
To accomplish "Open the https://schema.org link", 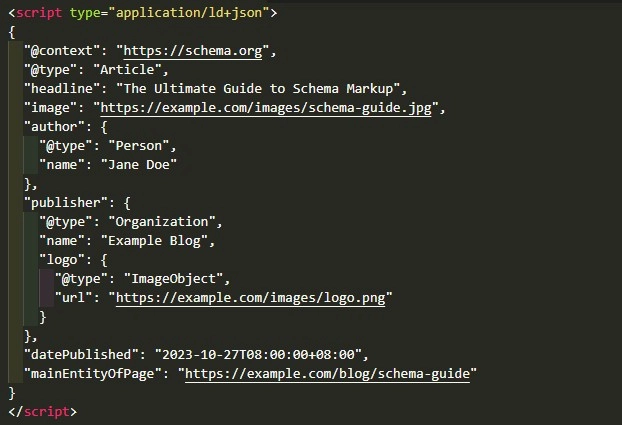I will [195, 51].
